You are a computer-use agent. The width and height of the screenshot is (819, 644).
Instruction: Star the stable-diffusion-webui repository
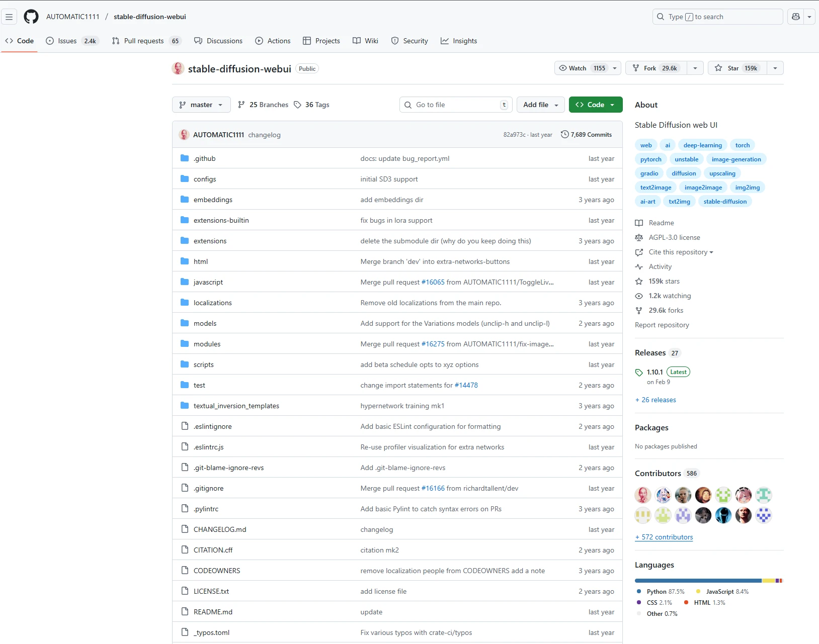tap(737, 68)
